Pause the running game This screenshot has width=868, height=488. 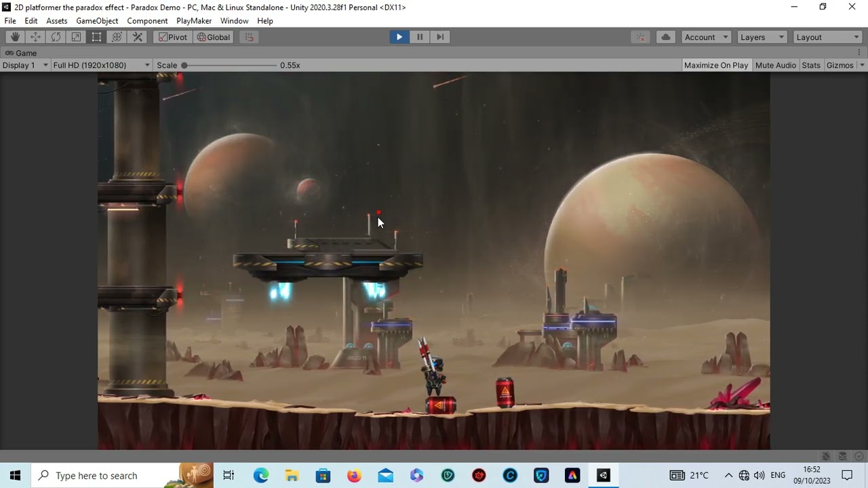coord(419,37)
